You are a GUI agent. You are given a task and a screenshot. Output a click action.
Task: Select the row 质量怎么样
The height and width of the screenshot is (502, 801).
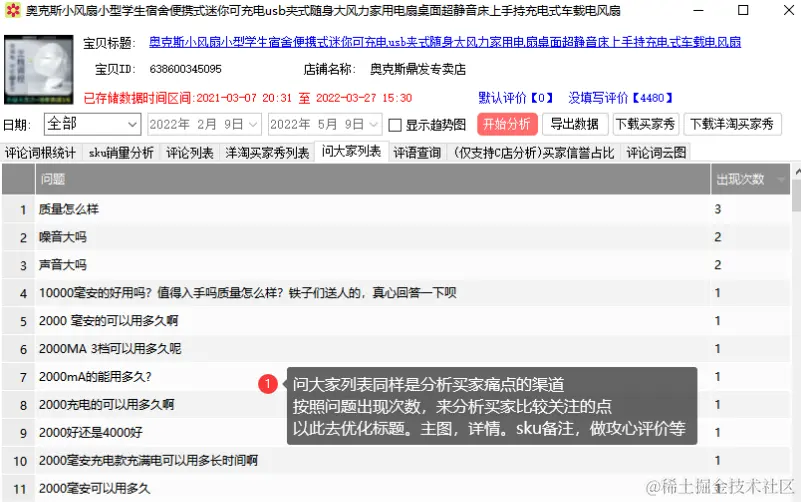(396, 209)
